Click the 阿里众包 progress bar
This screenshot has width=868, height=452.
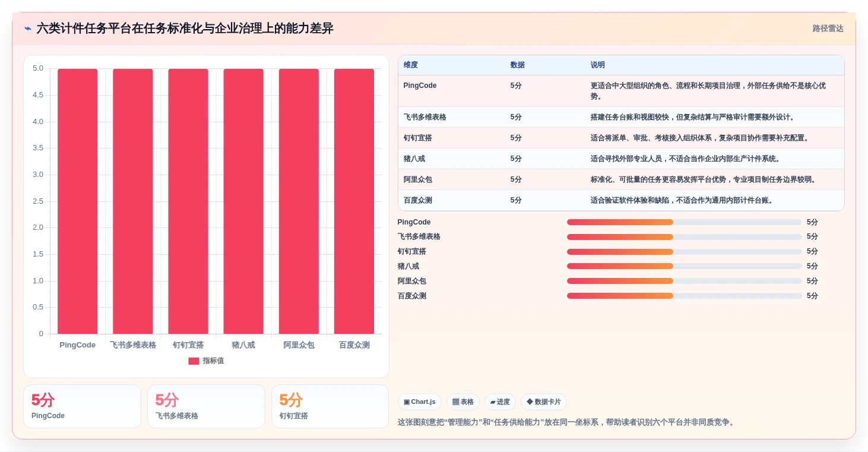point(684,281)
